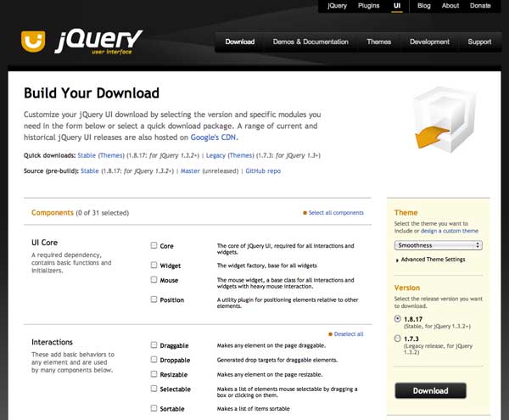Enable the Resizable checkbox
This screenshot has height=420, width=509.
click(x=154, y=374)
